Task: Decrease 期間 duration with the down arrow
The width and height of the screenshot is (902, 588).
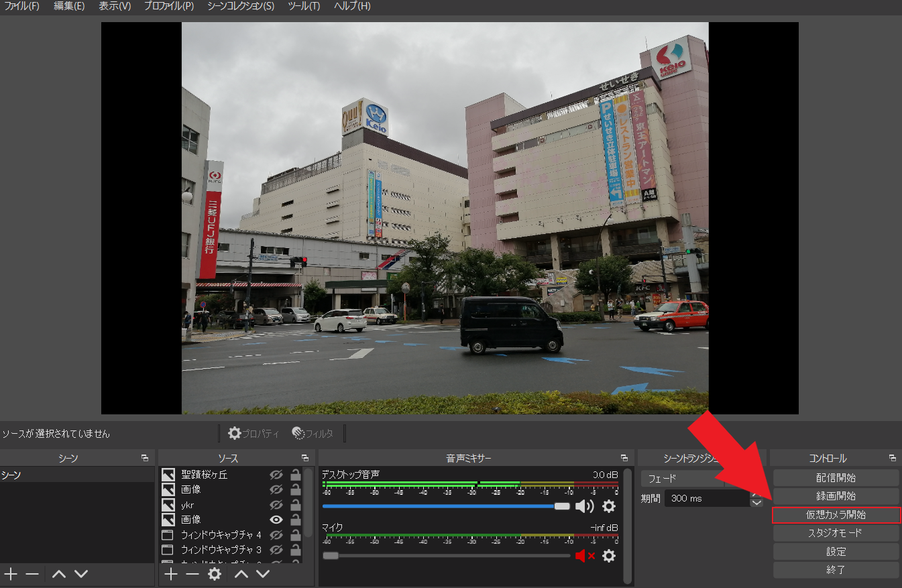Action: [x=757, y=503]
